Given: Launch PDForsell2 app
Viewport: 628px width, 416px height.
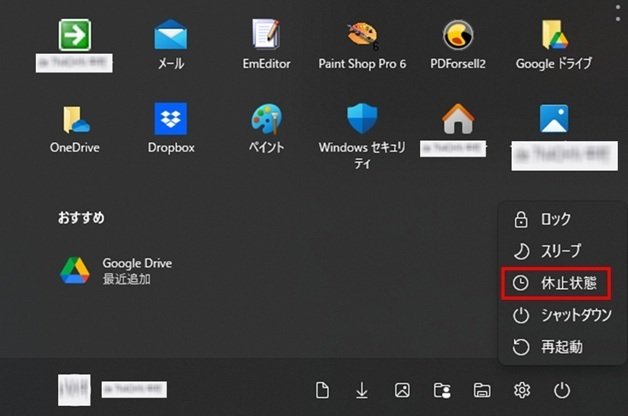Looking at the screenshot, I should coord(458,45).
